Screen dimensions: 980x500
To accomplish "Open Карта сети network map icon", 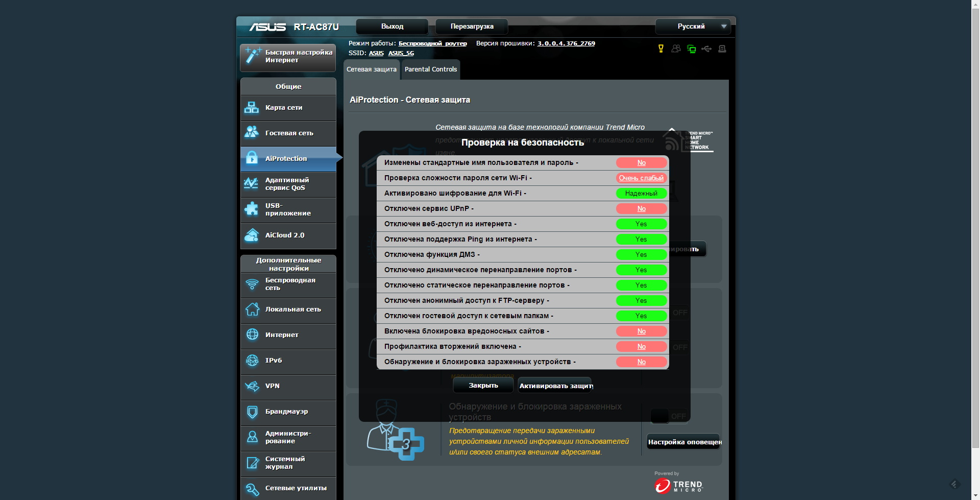I will click(252, 108).
